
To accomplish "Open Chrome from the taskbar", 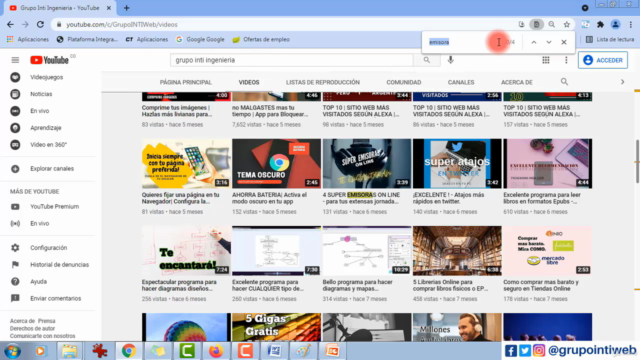I will click(x=129, y=351).
